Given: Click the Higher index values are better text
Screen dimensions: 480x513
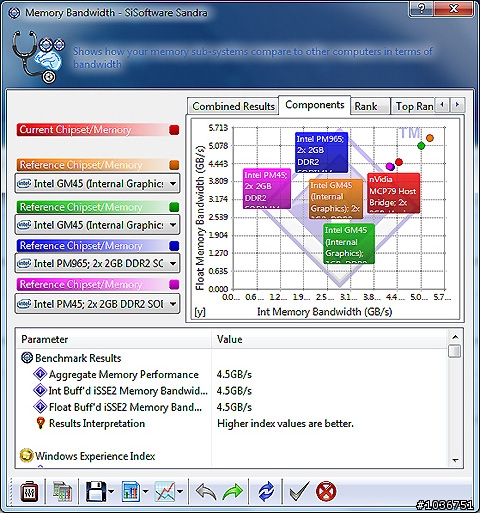Looking at the screenshot, I should [x=285, y=423].
